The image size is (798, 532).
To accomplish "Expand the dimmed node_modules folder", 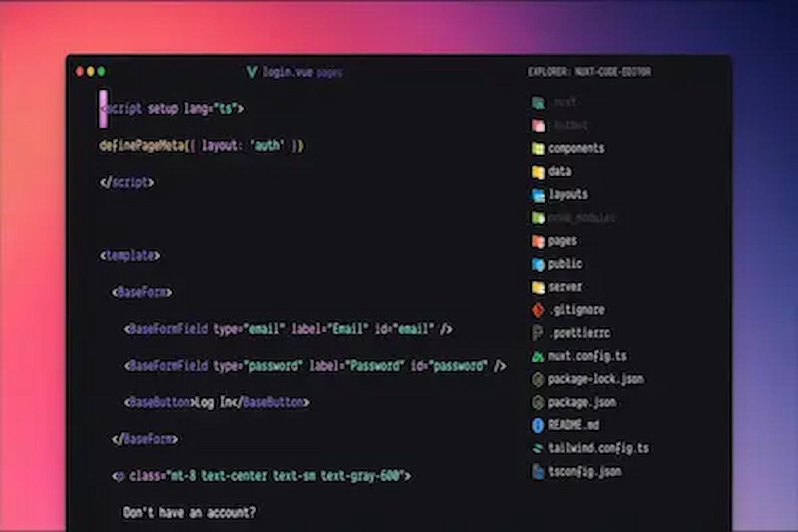I will click(573, 217).
